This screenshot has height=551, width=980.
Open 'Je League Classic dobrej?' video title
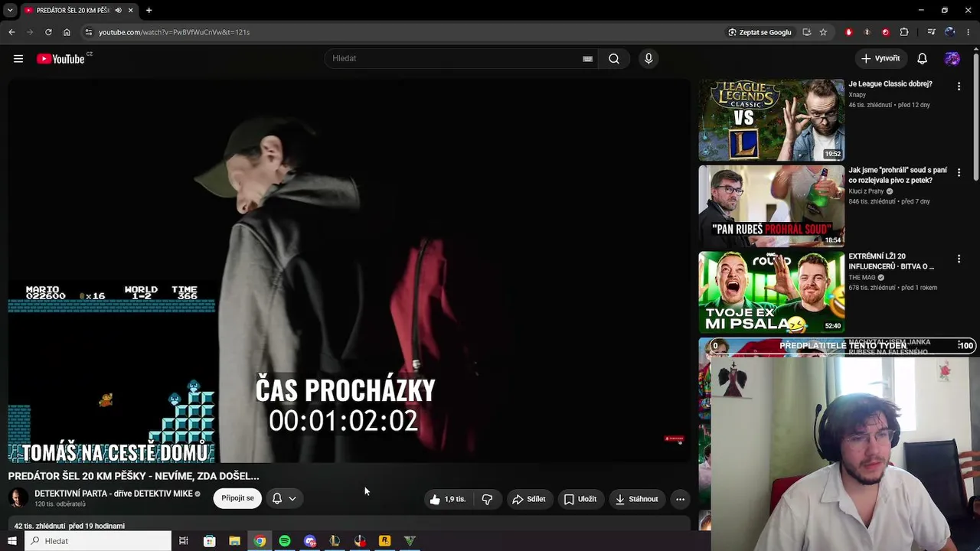click(x=890, y=84)
